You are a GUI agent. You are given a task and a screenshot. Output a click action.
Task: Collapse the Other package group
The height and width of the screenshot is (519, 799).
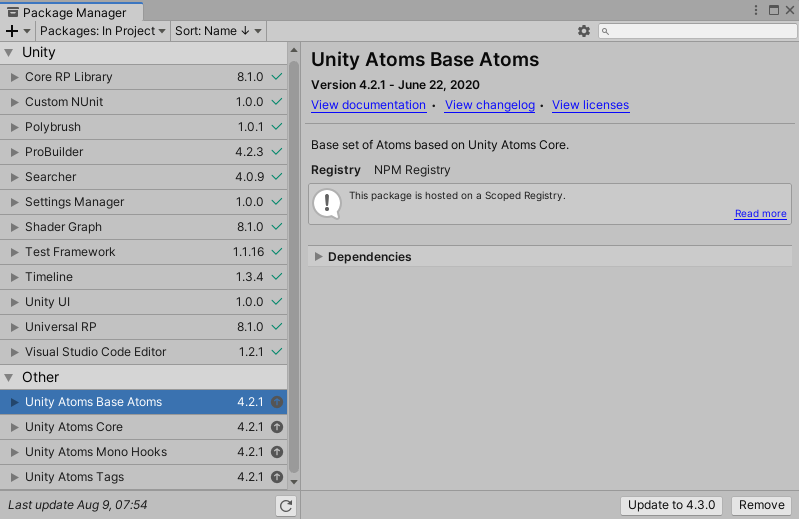click(x=9, y=377)
